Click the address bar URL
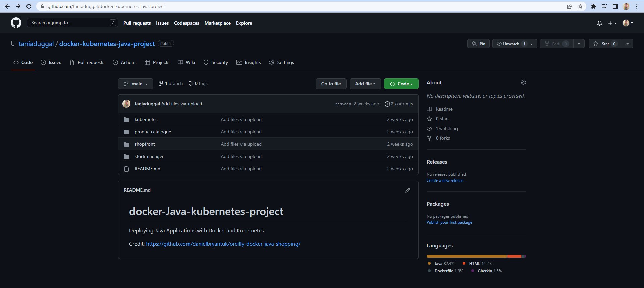The height and width of the screenshot is (288, 644). point(106,6)
